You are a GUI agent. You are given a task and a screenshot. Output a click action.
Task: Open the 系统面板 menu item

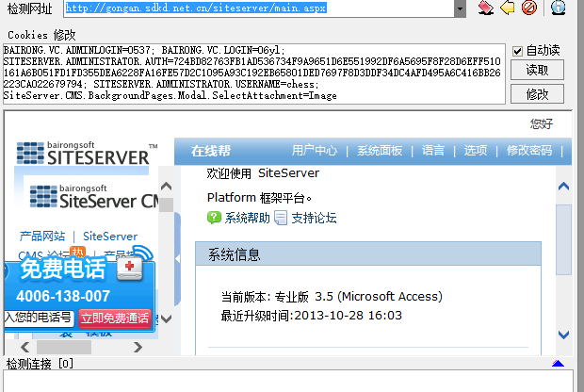(380, 151)
